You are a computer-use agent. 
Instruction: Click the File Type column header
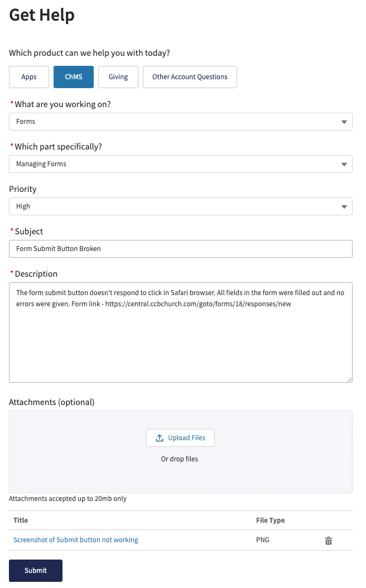point(270,520)
